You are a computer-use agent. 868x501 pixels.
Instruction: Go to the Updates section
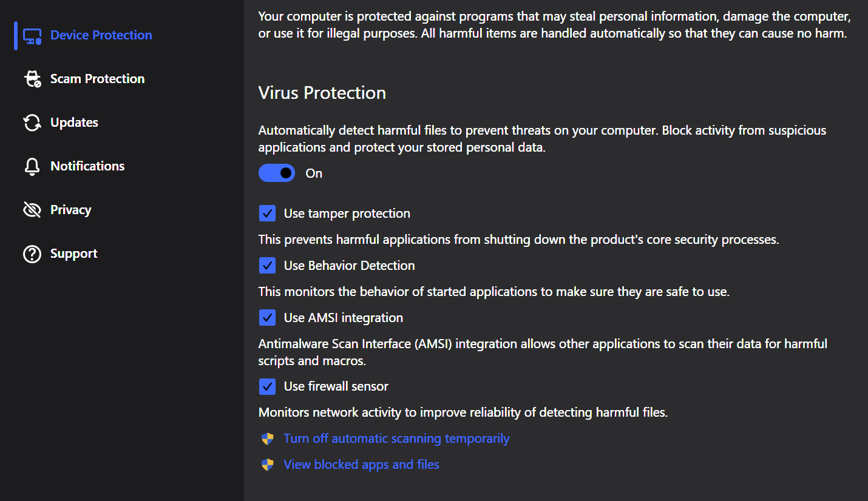point(74,123)
